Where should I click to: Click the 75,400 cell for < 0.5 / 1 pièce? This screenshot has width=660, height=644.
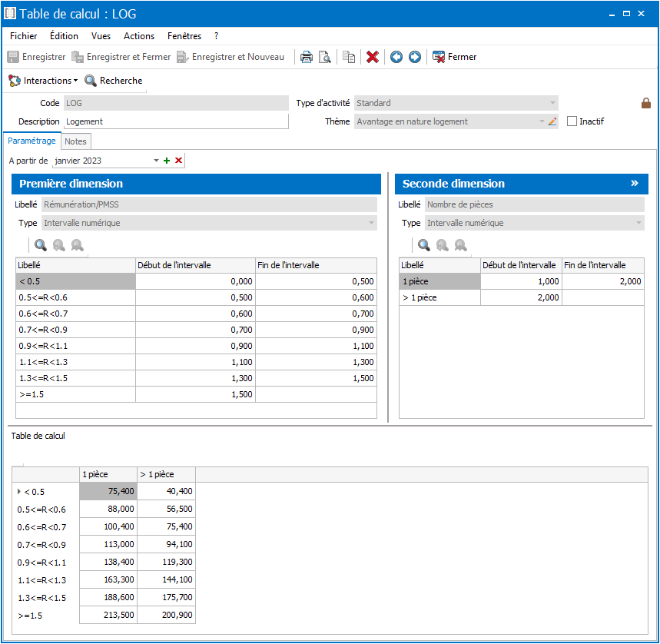(108, 491)
